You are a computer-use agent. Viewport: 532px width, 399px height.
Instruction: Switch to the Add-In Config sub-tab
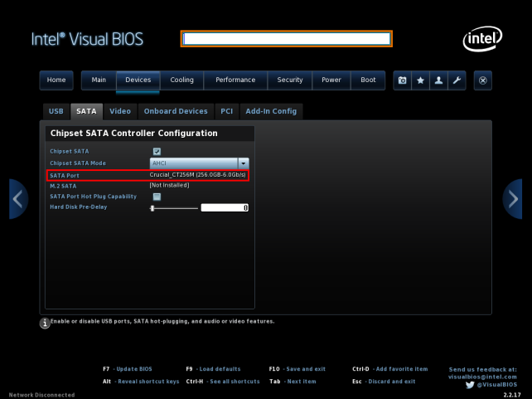pyautogui.click(x=271, y=111)
